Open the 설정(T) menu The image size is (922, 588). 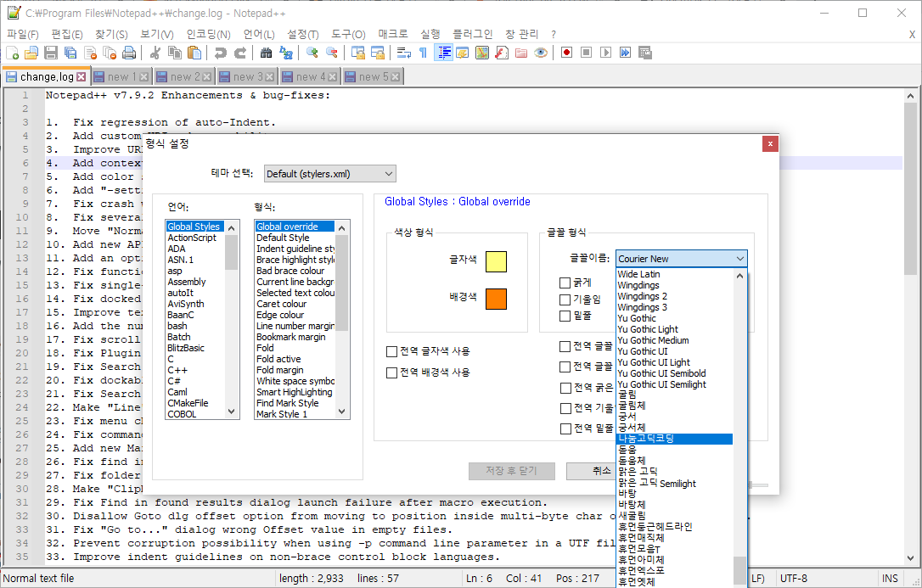(303, 35)
